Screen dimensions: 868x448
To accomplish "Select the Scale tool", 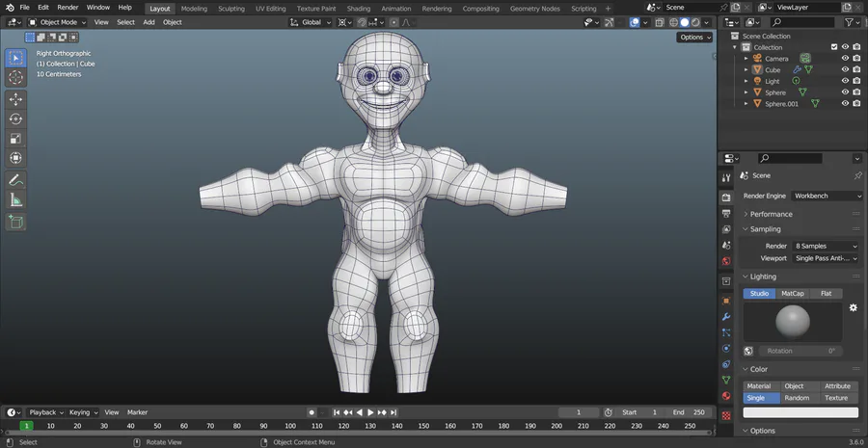I will 15,139.
